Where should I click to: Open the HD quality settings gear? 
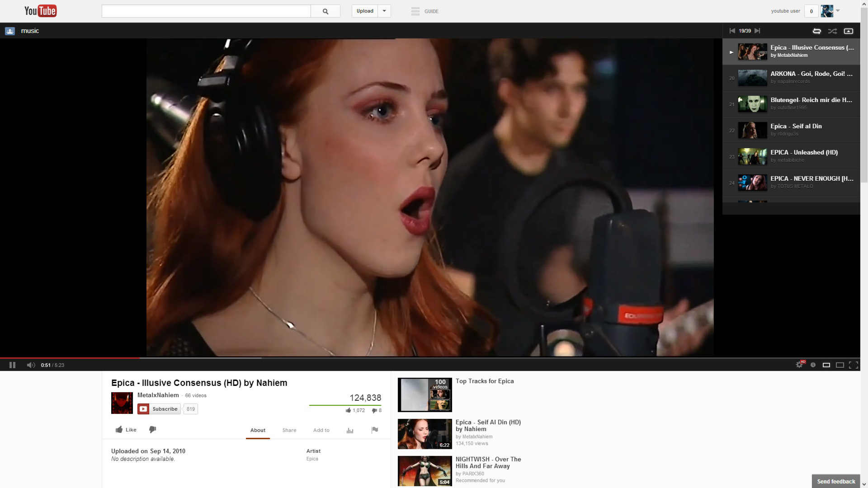[x=799, y=365]
